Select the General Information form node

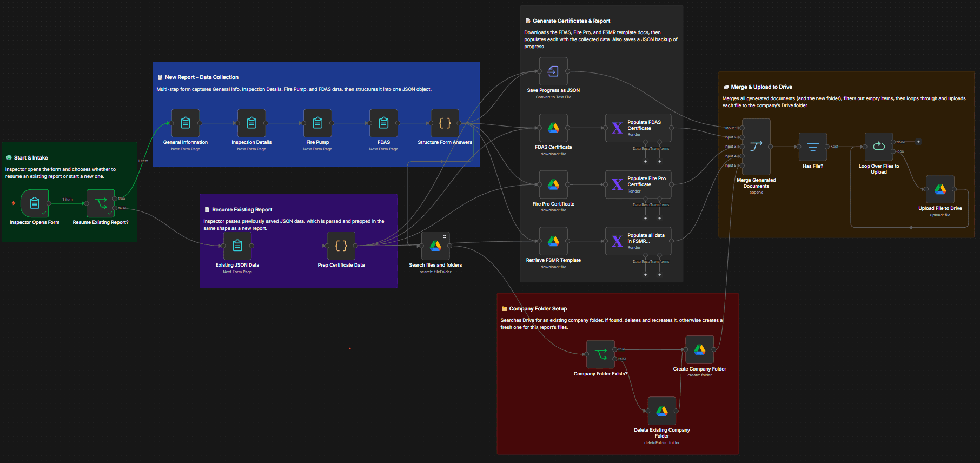click(x=186, y=123)
